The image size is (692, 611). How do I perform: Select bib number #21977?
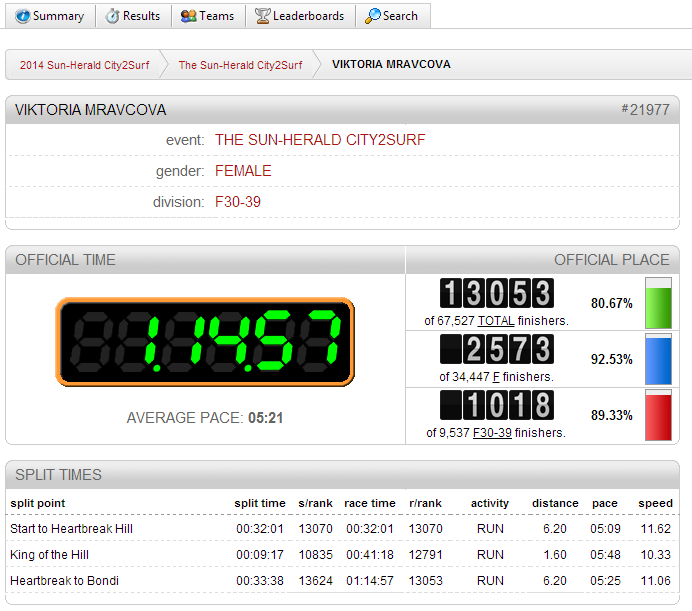[645, 109]
